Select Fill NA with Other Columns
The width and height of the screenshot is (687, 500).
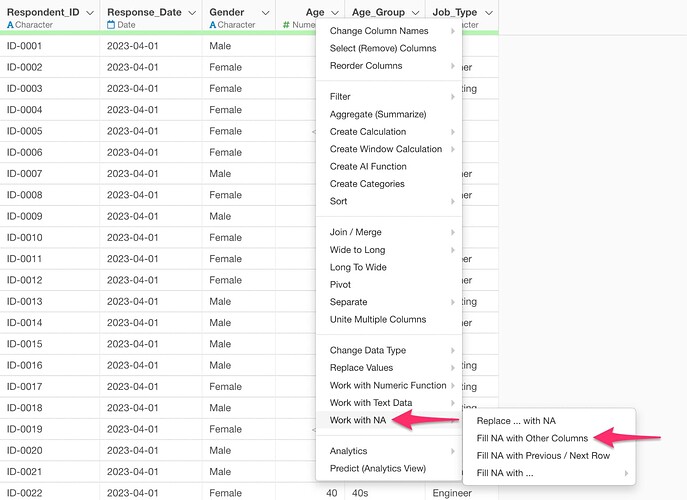(531, 438)
